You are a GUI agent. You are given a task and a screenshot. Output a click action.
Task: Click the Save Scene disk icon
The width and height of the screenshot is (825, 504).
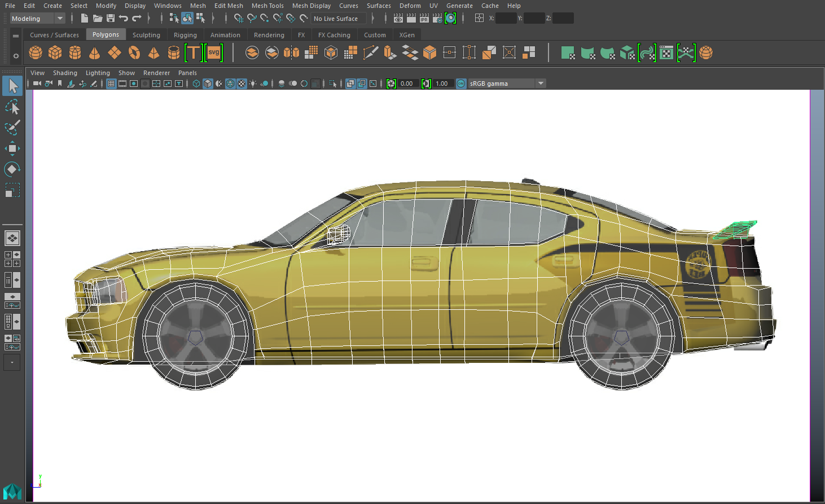(111, 19)
